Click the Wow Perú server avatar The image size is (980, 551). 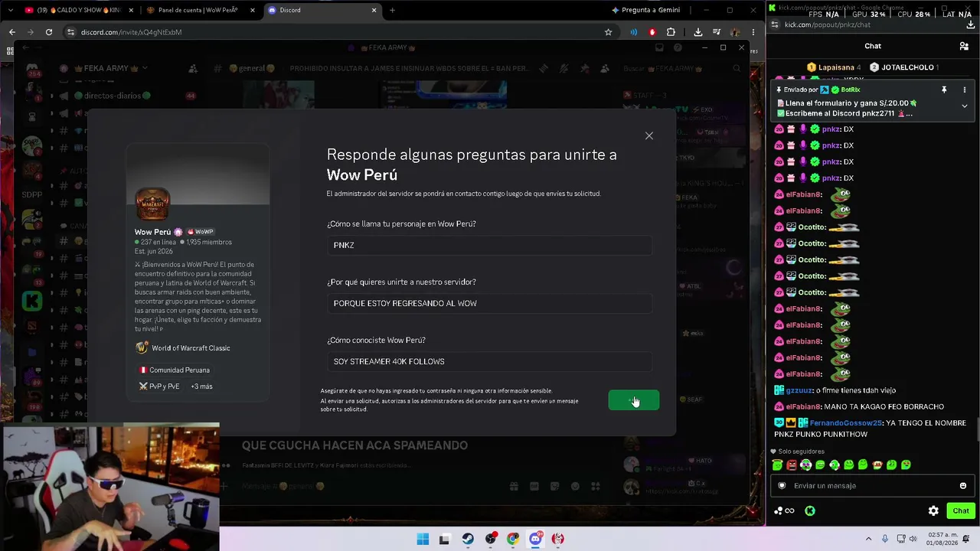coord(152,204)
